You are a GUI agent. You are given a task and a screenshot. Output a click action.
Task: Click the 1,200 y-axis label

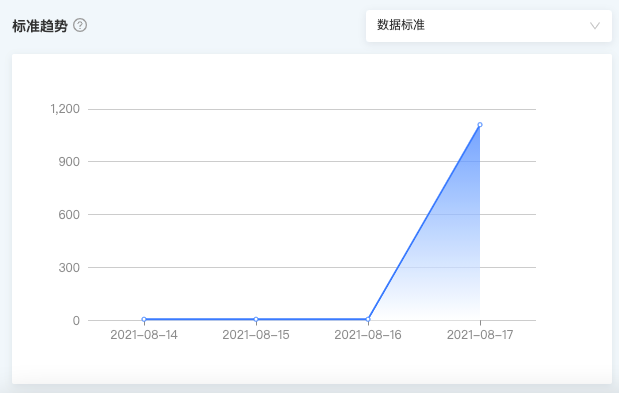tap(65, 109)
